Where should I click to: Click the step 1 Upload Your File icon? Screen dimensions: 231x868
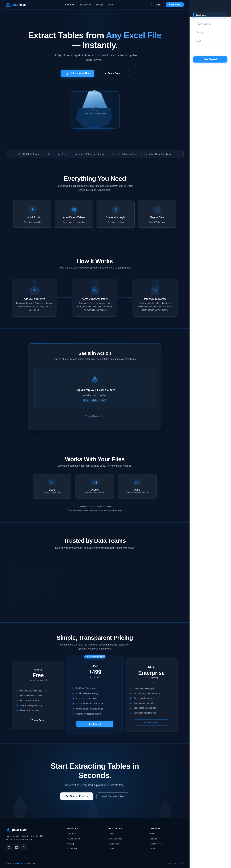click(x=35, y=291)
